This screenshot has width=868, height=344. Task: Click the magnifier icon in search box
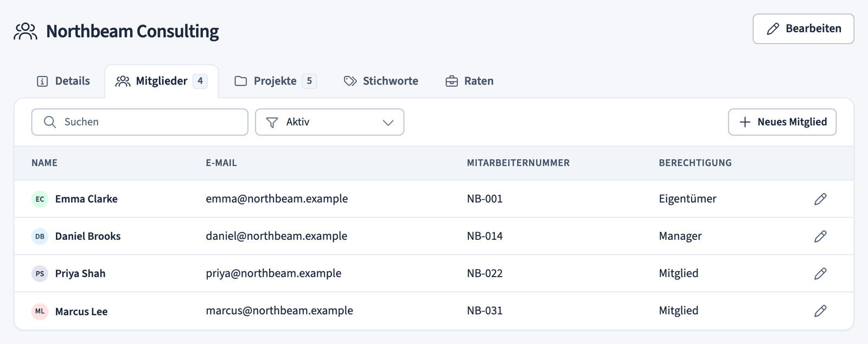50,122
